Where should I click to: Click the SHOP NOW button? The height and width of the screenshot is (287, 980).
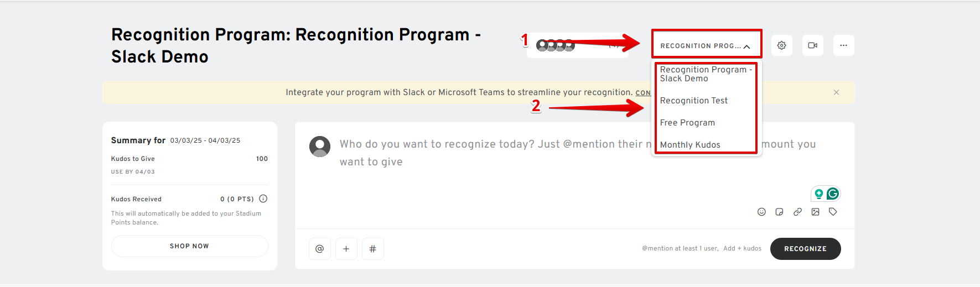click(190, 246)
